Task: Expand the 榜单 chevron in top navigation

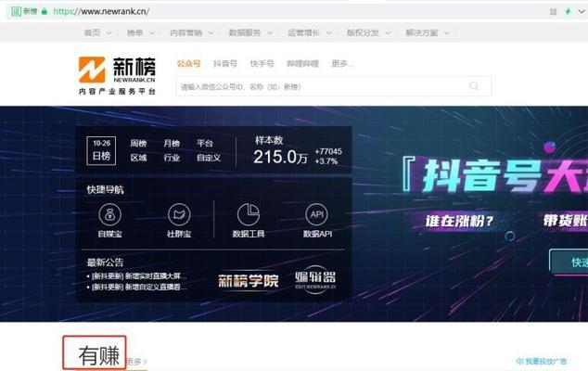Action: (152, 33)
